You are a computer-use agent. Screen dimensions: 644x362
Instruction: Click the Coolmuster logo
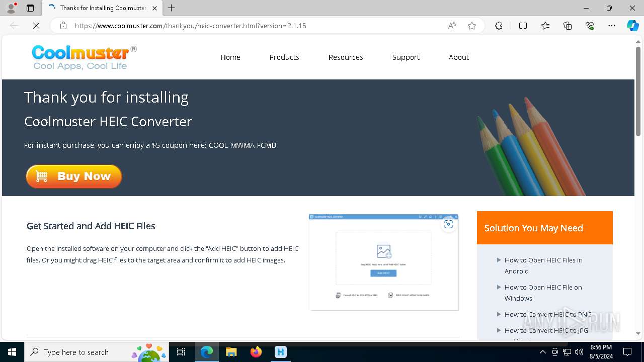84,57
